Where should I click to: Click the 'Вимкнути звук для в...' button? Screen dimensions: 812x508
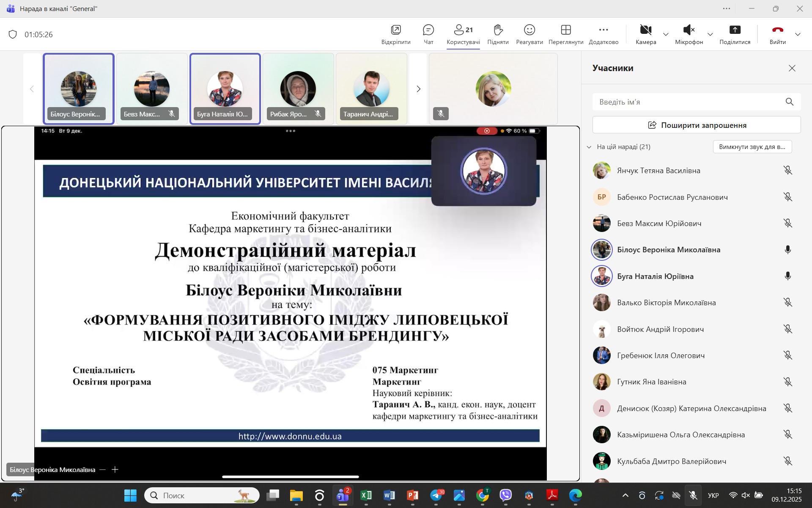(752, 147)
